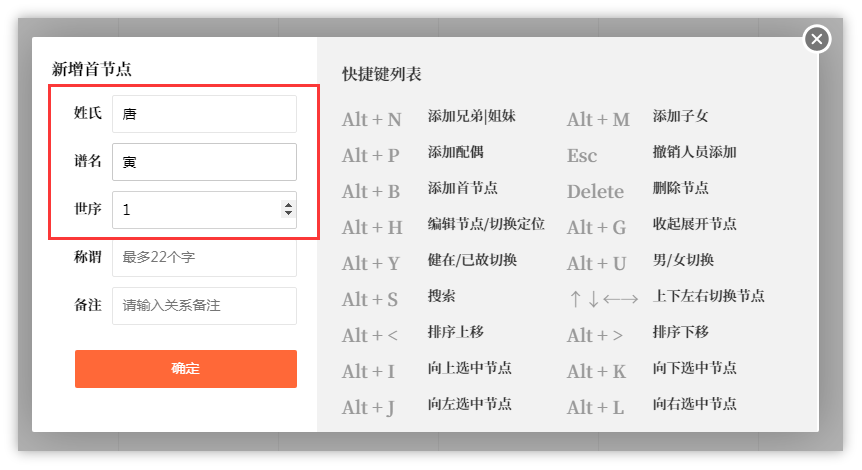This screenshot has width=862, height=470.
Task: Click the 快捷键列表 heading
Action: (x=382, y=74)
